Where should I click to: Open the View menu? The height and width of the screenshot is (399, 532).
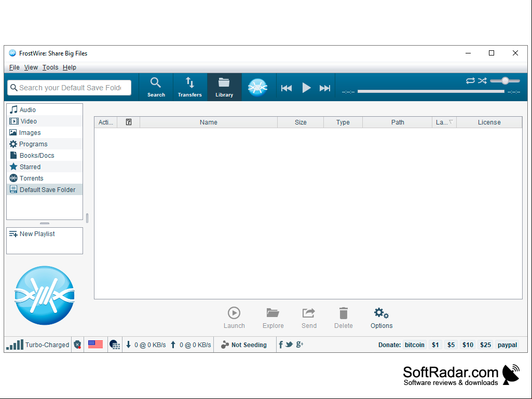point(31,67)
